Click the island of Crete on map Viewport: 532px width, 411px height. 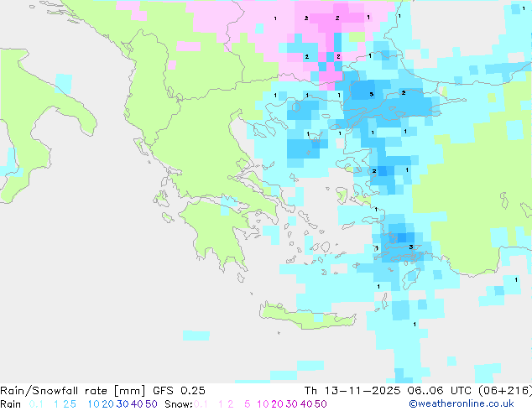pyautogui.click(x=307, y=317)
